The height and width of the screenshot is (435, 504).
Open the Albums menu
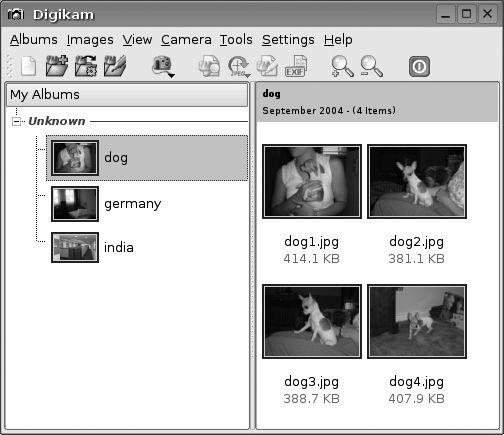click(x=33, y=40)
